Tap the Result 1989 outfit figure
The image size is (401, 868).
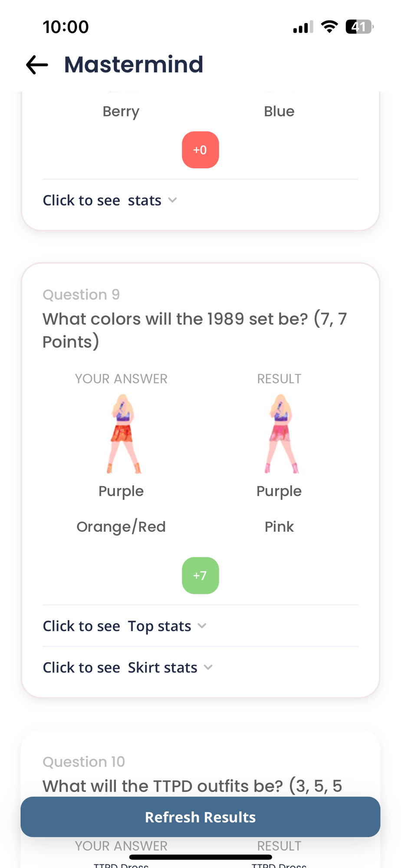click(x=281, y=434)
